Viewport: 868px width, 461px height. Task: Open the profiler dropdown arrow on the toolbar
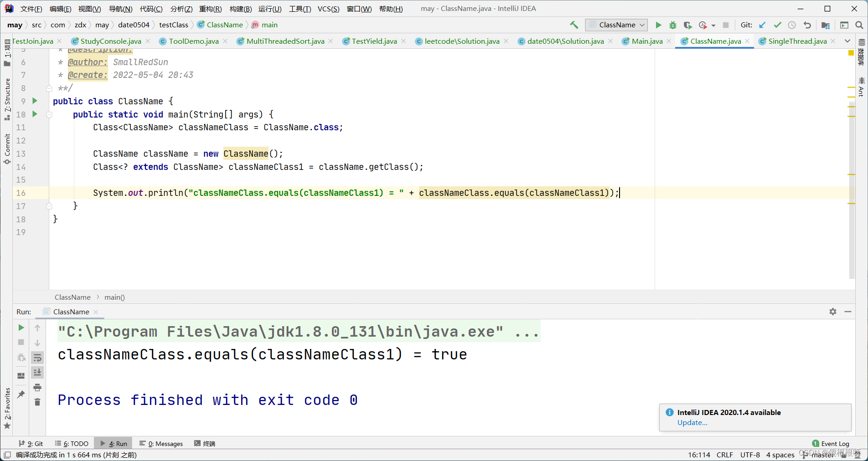click(713, 25)
